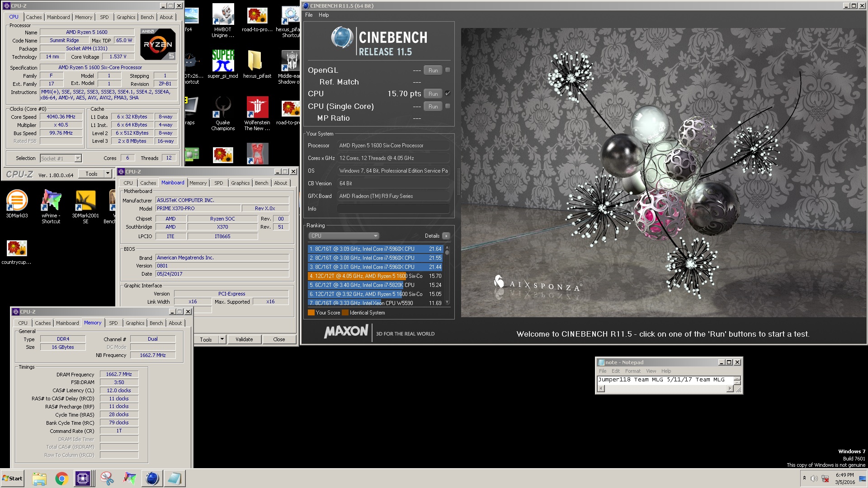Open the Bench tab in top CPU-Z
The image size is (868, 488).
coord(147,17)
